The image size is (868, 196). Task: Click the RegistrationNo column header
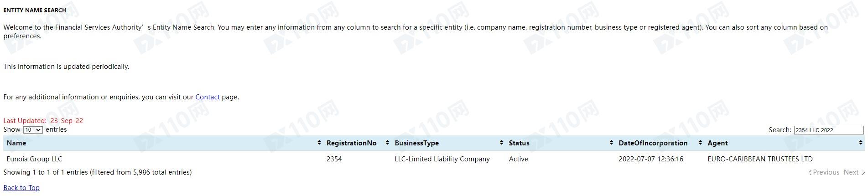click(x=357, y=143)
